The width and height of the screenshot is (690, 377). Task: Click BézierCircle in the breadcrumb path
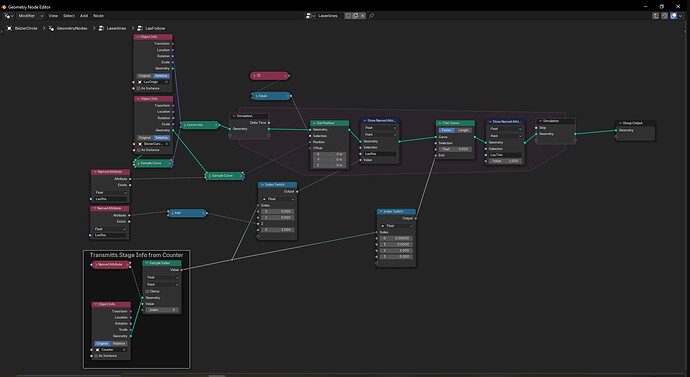pyautogui.click(x=26, y=28)
